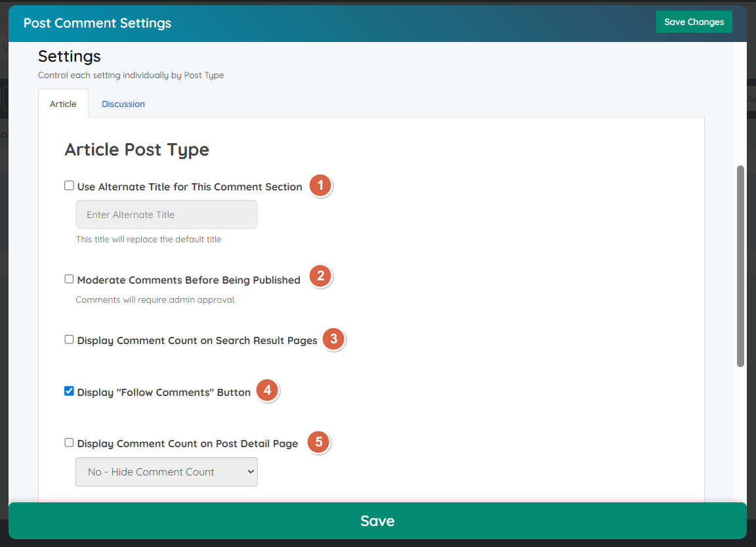Click the Post Comment Settings title
756x547 pixels.
pyautogui.click(x=97, y=23)
